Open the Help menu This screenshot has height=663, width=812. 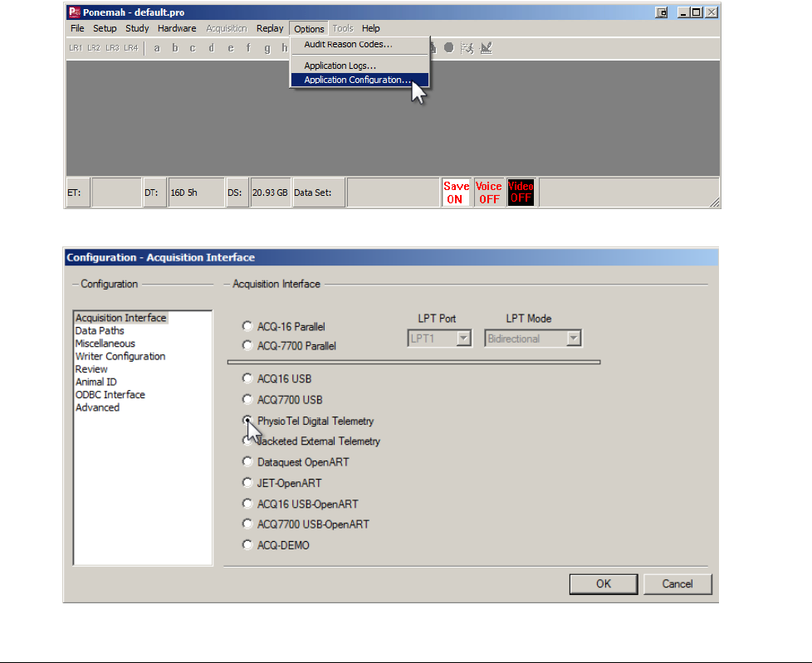tap(371, 28)
